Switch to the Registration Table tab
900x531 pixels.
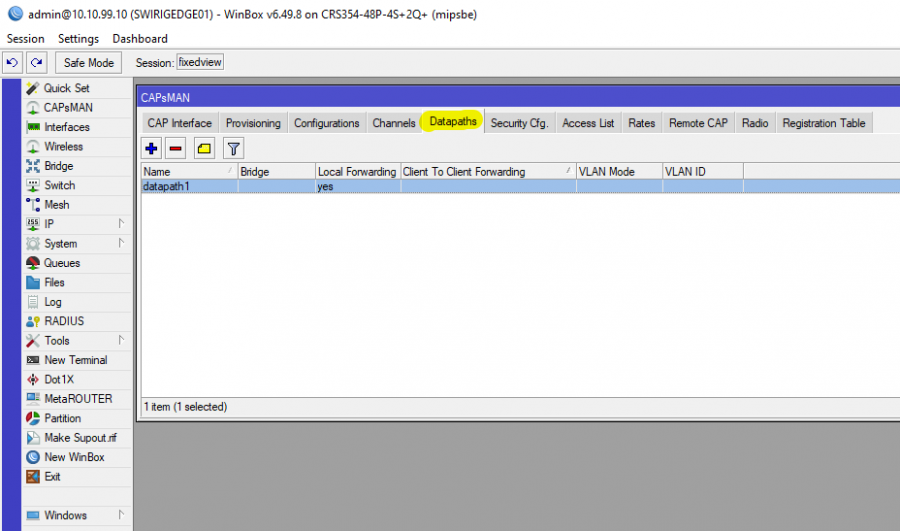pyautogui.click(x=823, y=123)
